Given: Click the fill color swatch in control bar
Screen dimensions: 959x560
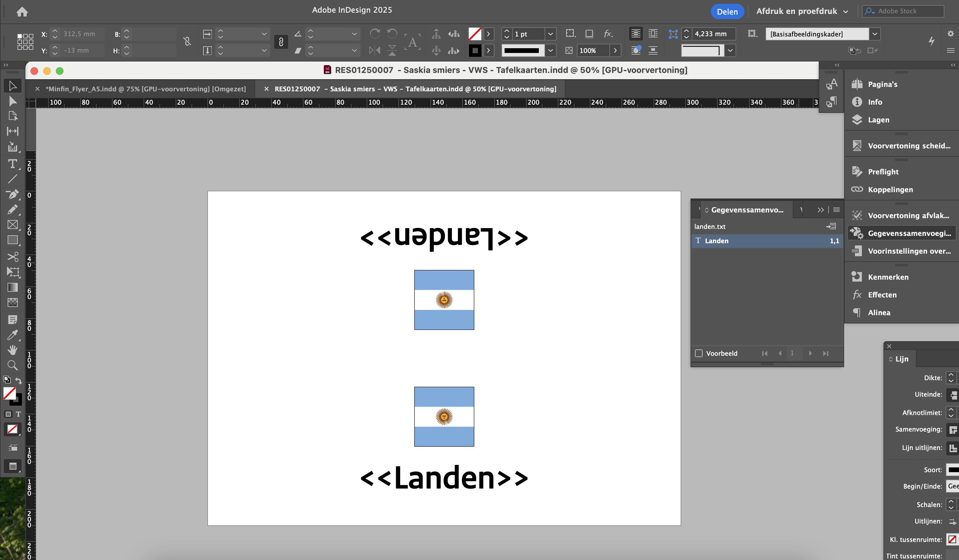Looking at the screenshot, I should pyautogui.click(x=474, y=34).
